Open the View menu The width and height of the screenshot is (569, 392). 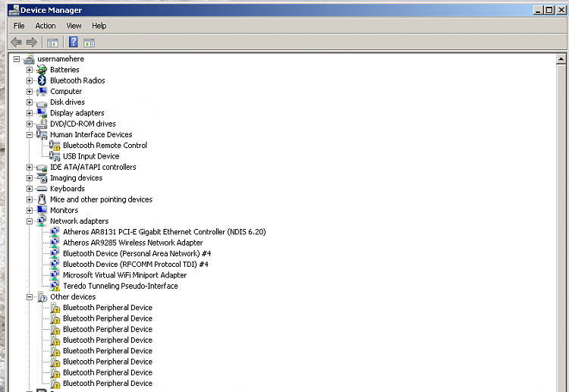click(74, 26)
